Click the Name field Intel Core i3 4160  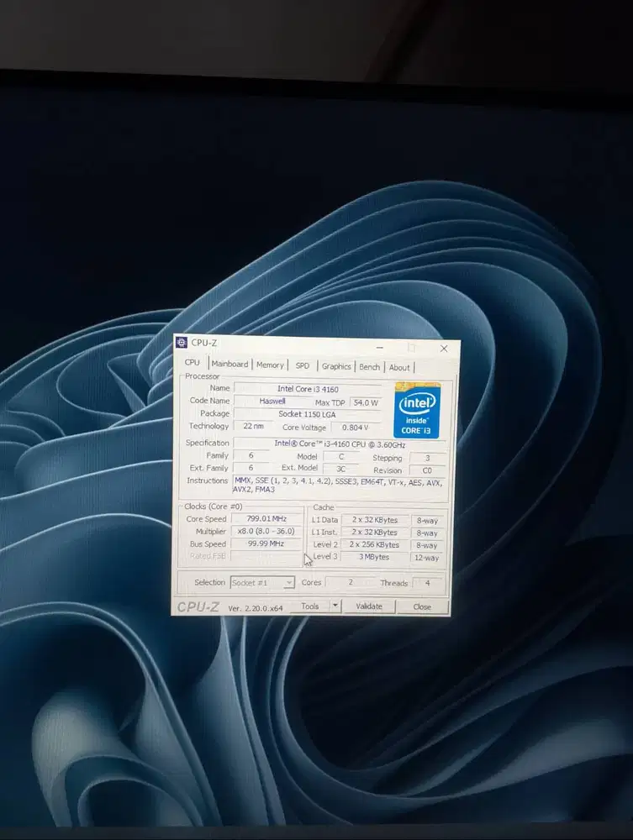308,389
